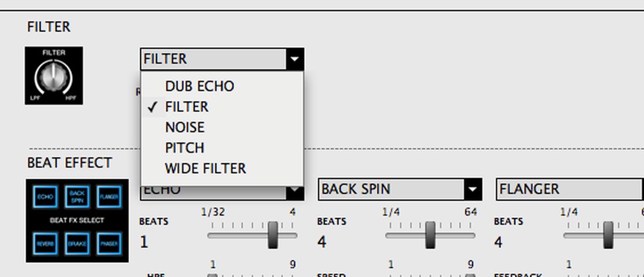Click the BACK SPIN beats slider handle
644x277 pixels.
coord(430,235)
